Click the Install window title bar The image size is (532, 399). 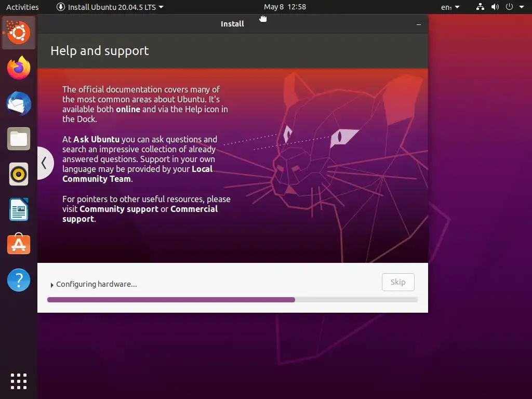coord(232,24)
